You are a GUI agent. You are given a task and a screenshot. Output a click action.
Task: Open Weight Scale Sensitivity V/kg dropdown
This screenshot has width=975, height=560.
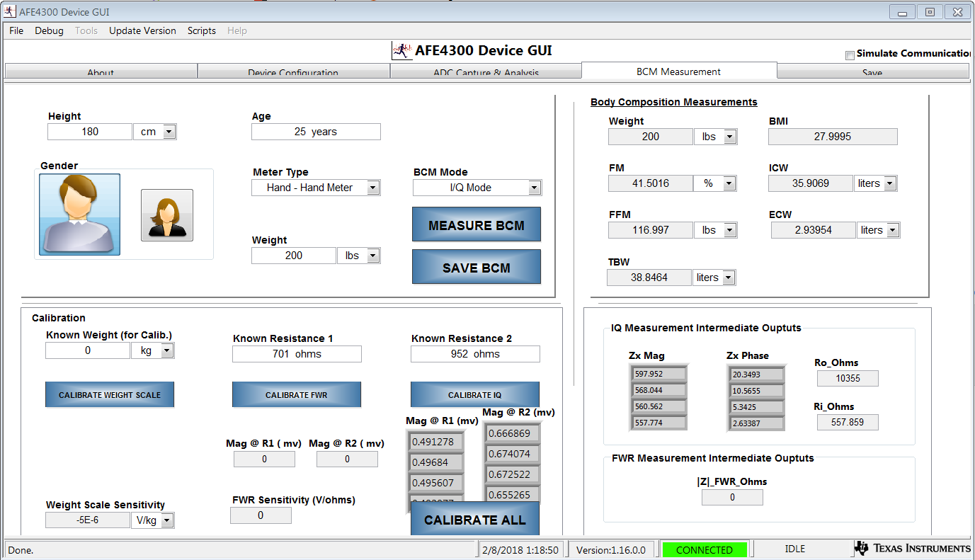[167, 520]
